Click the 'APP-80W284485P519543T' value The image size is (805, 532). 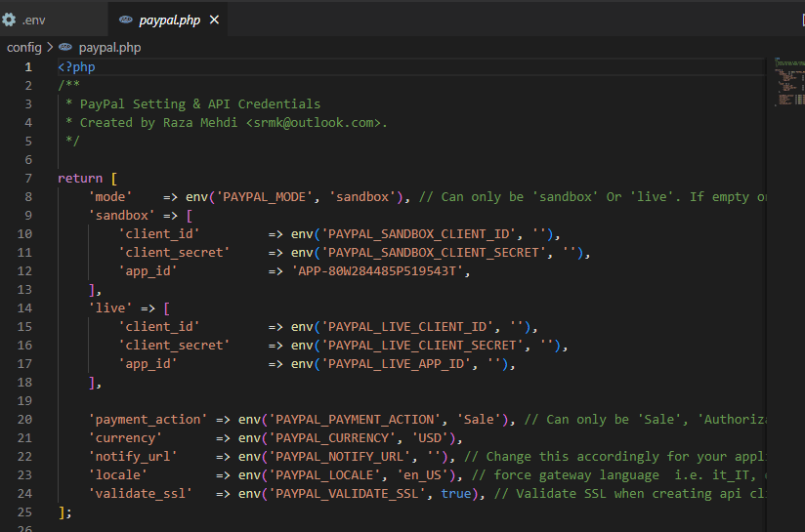click(x=377, y=270)
